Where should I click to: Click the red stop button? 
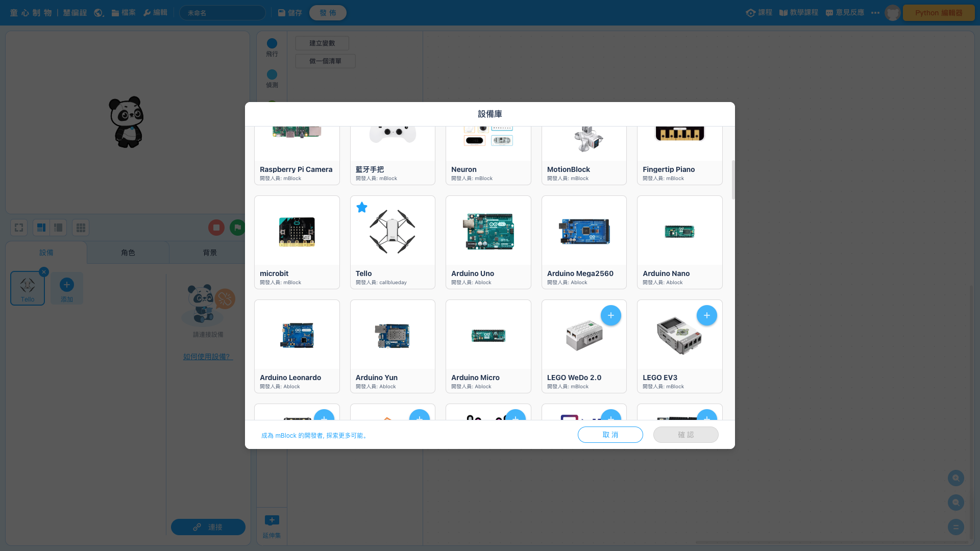(216, 228)
